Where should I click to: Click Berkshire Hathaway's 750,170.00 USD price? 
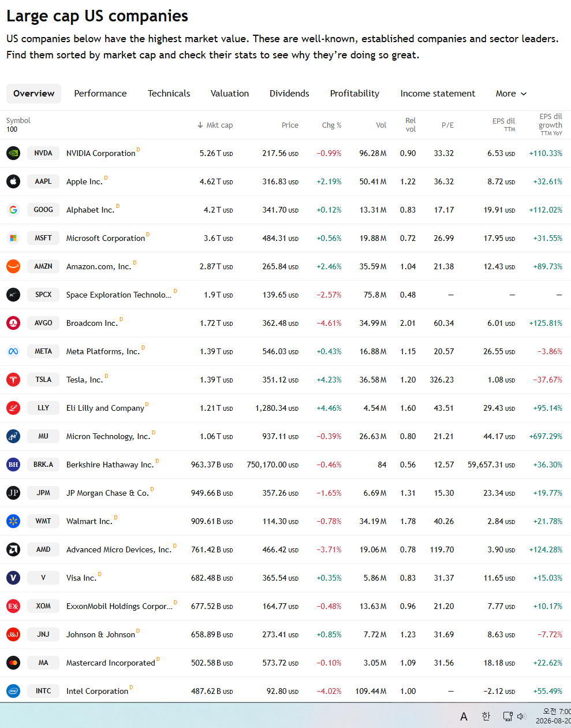pyautogui.click(x=273, y=465)
